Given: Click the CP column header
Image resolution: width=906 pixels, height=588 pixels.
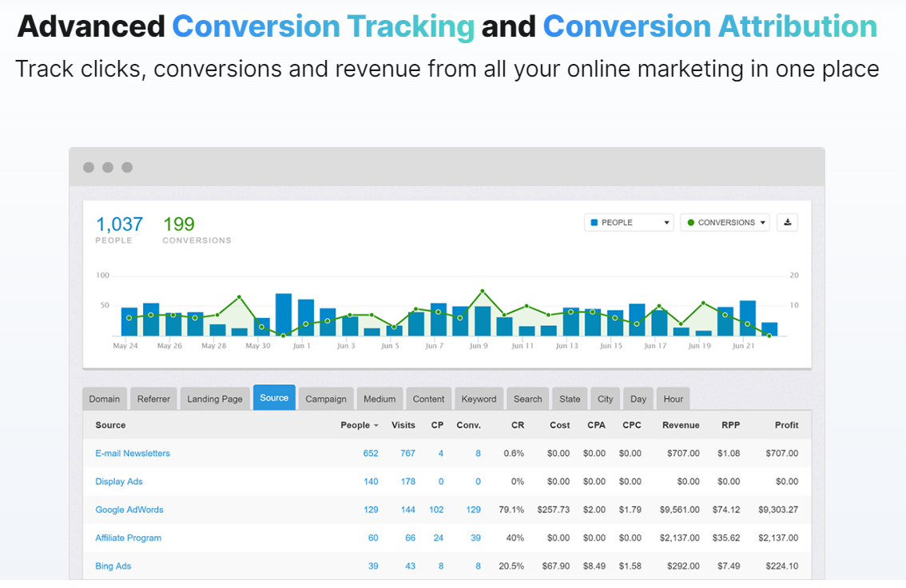Looking at the screenshot, I should pyautogui.click(x=437, y=425).
